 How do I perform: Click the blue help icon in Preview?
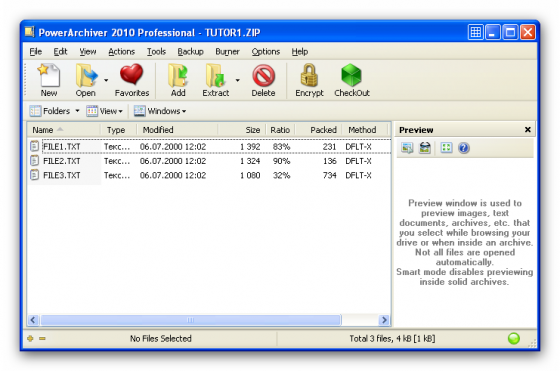click(x=464, y=148)
